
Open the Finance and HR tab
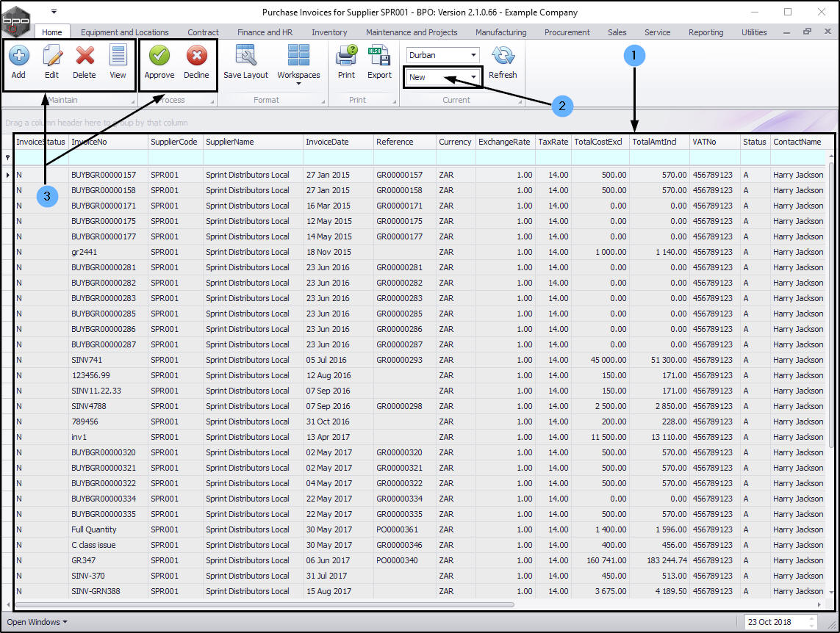pyautogui.click(x=265, y=32)
